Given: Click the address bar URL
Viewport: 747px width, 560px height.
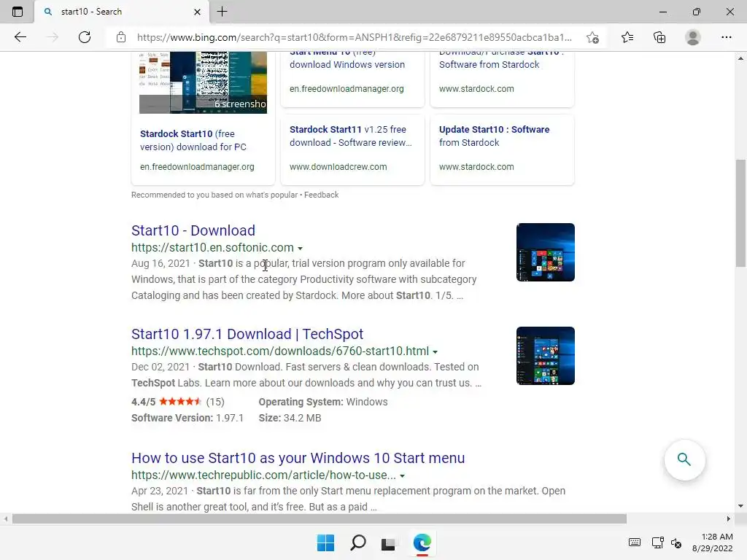Looking at the screenshot, I should coord(354,37).
